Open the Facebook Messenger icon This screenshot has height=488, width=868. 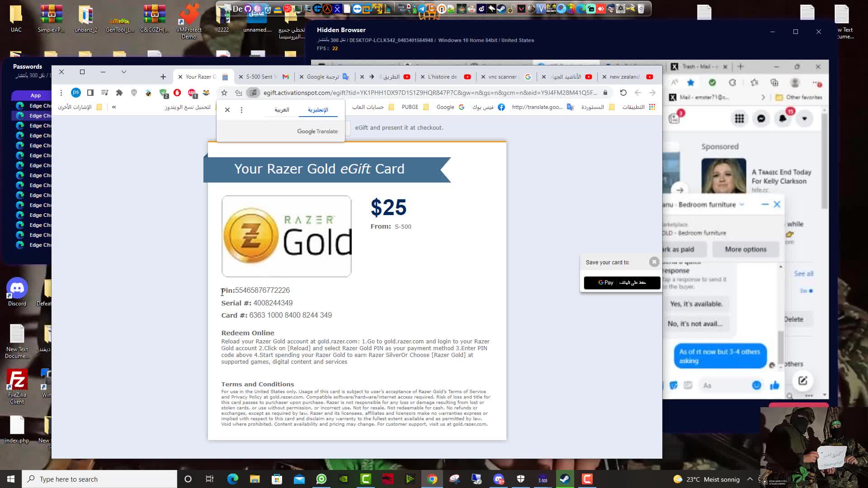point(761,118)
